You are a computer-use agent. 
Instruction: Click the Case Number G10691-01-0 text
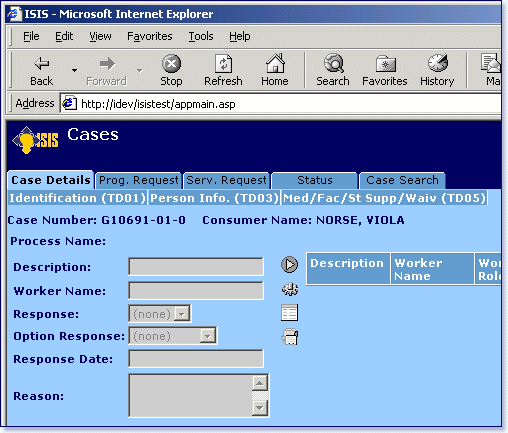click(97, 220)
